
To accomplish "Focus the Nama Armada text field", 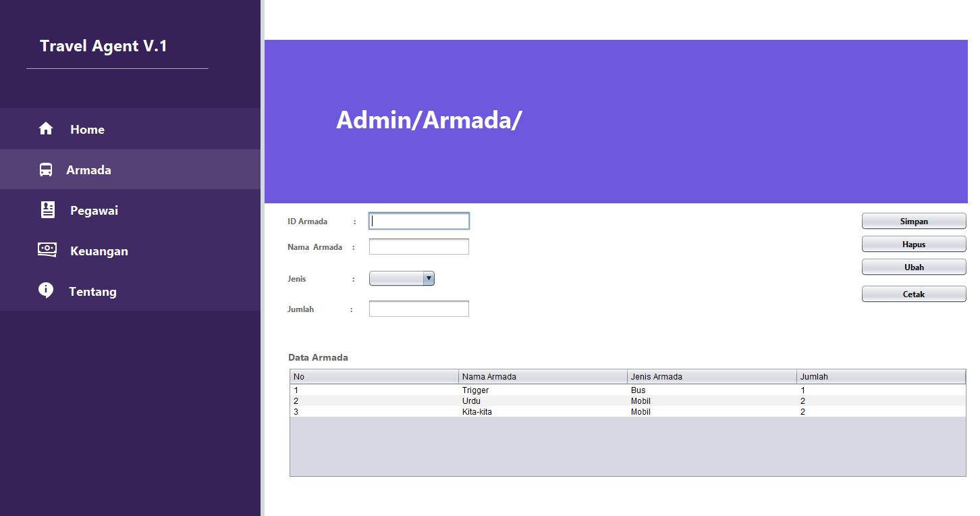I will pos(419,247).
